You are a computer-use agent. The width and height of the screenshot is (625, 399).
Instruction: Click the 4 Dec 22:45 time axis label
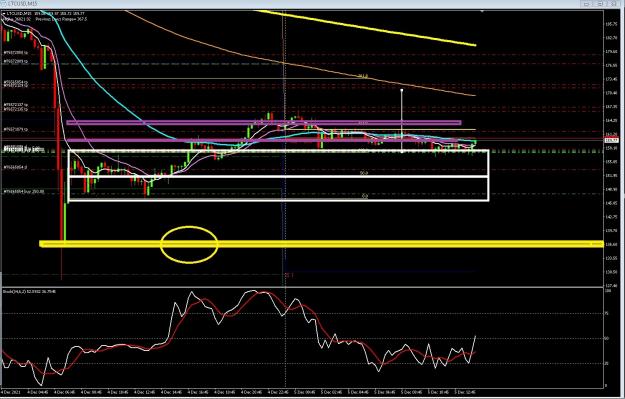click(x=279, y=392)
